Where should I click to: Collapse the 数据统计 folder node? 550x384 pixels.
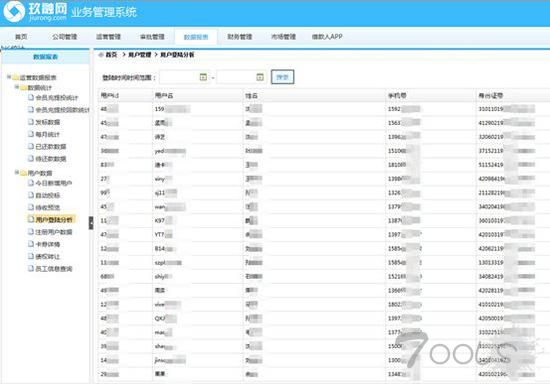[x=17, y=87]
